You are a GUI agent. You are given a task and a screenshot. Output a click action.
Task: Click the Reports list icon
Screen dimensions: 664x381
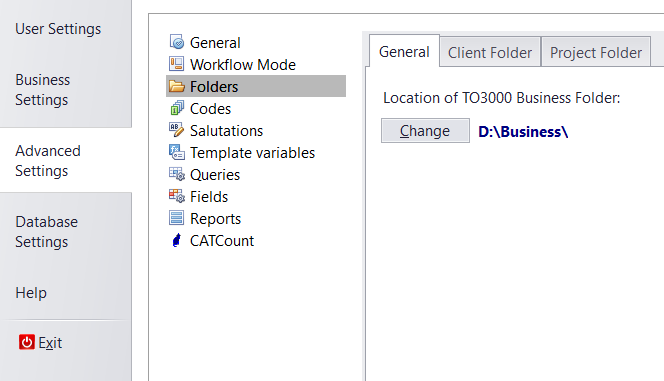tap(177, 218)
